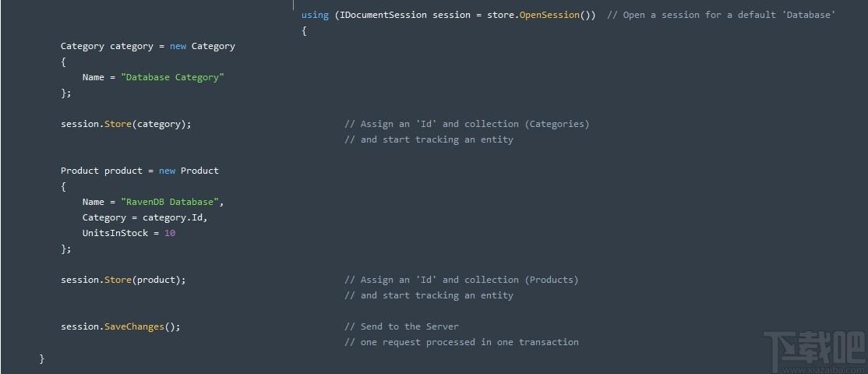Screen dimensions: 868x374
Task: Click the 'using' keyword at top
Action: coord(315,15)
